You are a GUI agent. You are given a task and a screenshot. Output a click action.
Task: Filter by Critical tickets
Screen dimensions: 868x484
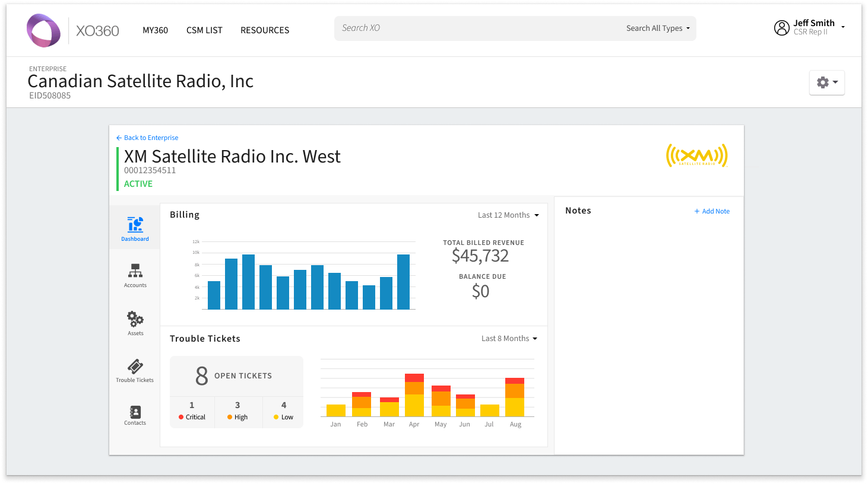coord(192,411)
